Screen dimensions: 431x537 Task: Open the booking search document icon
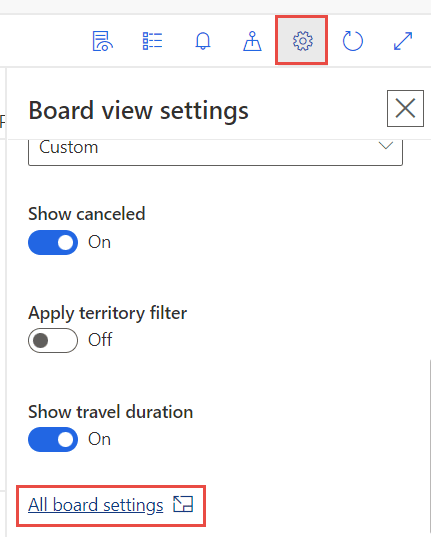pos(103,41)
